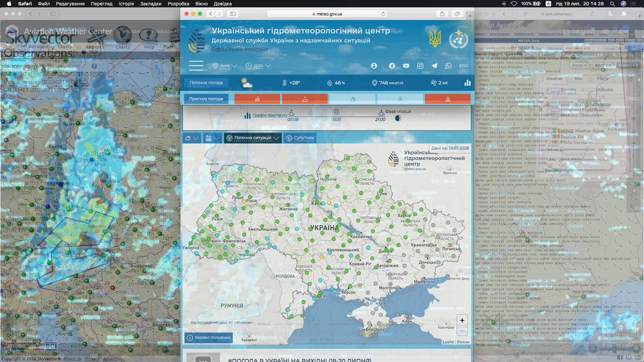Screen dimensions: 644x362
Task: Open the Instagram social icon
Action: click(x=420, y=65)
